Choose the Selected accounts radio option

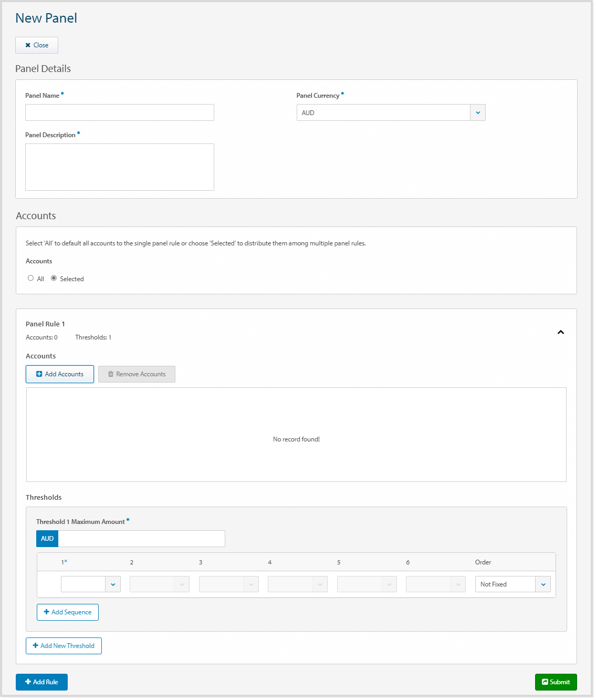point(54,279)
